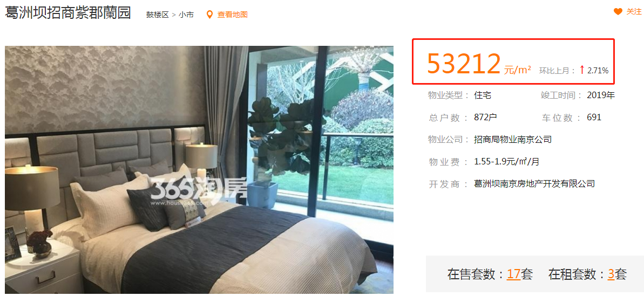
Task: Click the red upward trend arrow
Action: 581,70
